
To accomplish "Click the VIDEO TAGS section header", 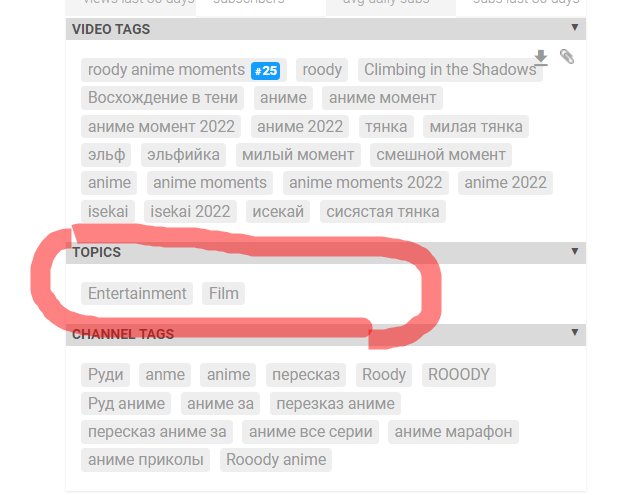I will click(326, 29).
